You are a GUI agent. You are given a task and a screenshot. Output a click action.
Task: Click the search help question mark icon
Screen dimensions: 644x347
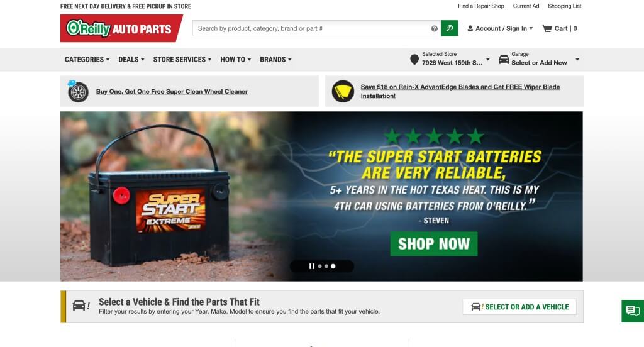(434, 28)
